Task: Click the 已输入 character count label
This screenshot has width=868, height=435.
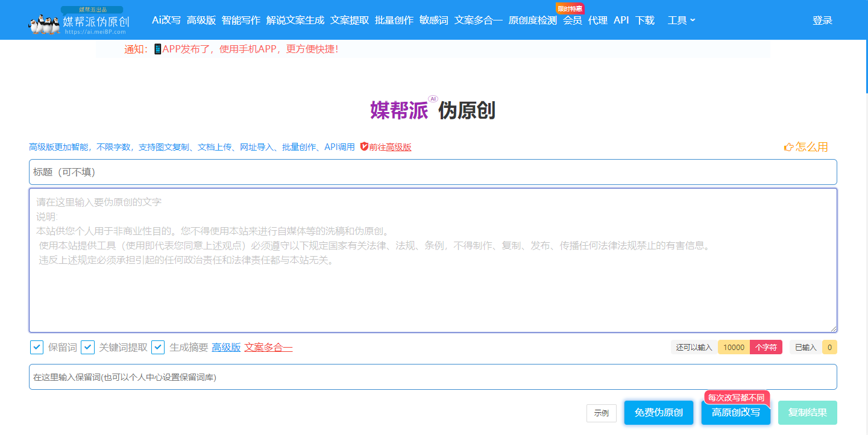Action: pyautogui.click(x=805, y=347)
